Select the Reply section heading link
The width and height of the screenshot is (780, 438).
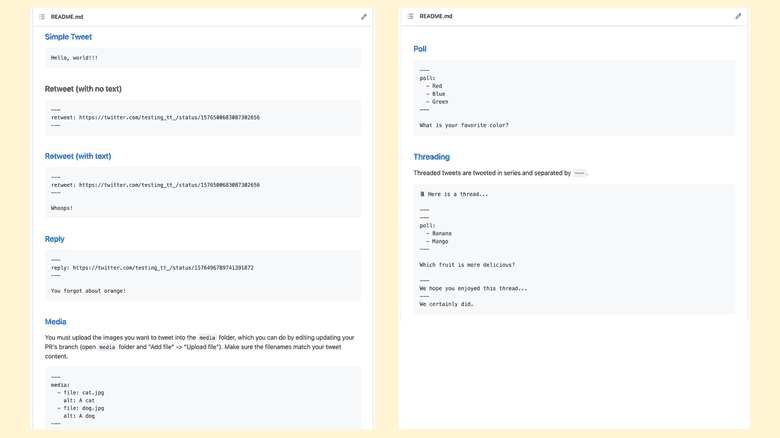(x=55, y=239)
